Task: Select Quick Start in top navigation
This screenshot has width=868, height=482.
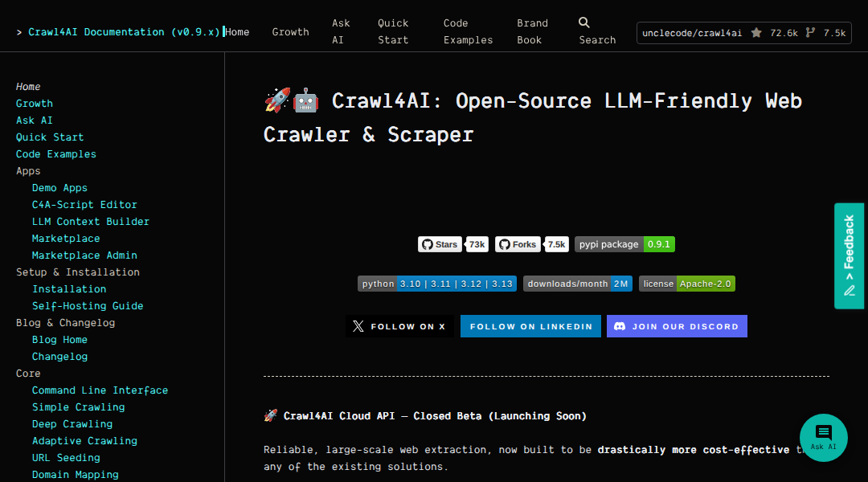Action: [x=393, y=31]
